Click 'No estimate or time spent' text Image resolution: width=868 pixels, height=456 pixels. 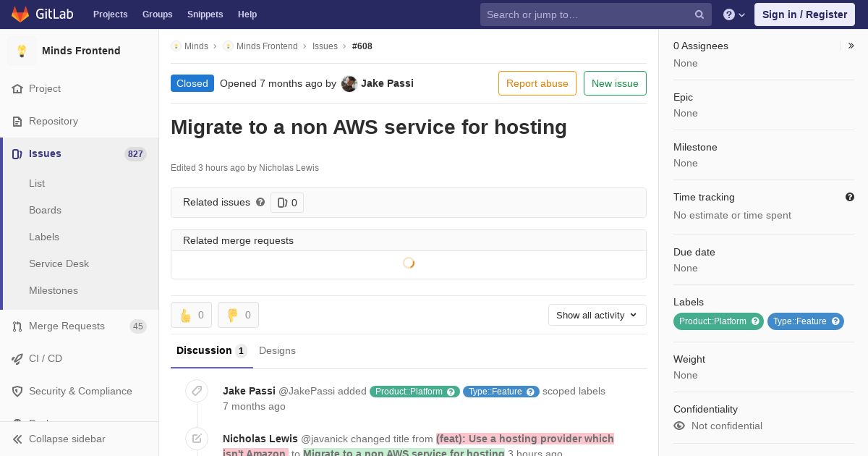coord(732,215)
